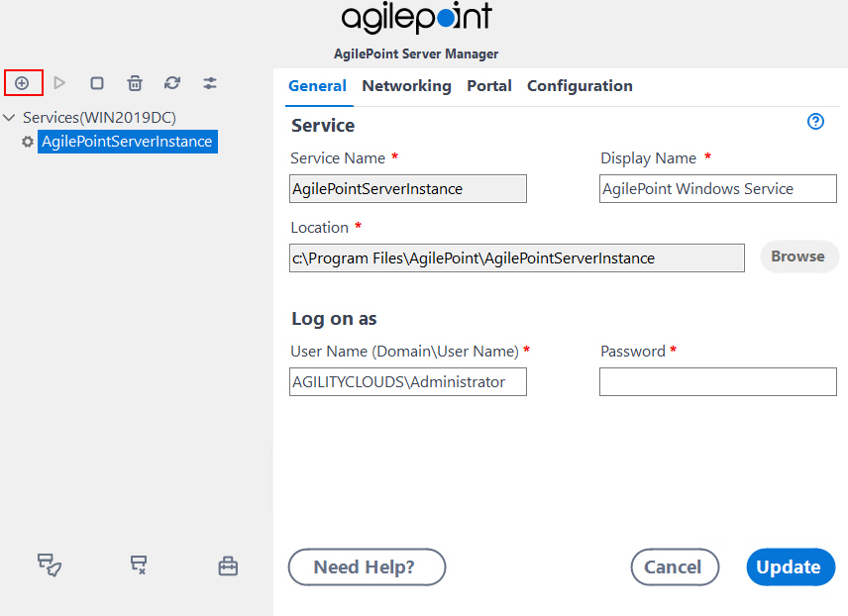Screen dimensions: 848x616
Task: Click the Need Help? button
Action: 367,566
